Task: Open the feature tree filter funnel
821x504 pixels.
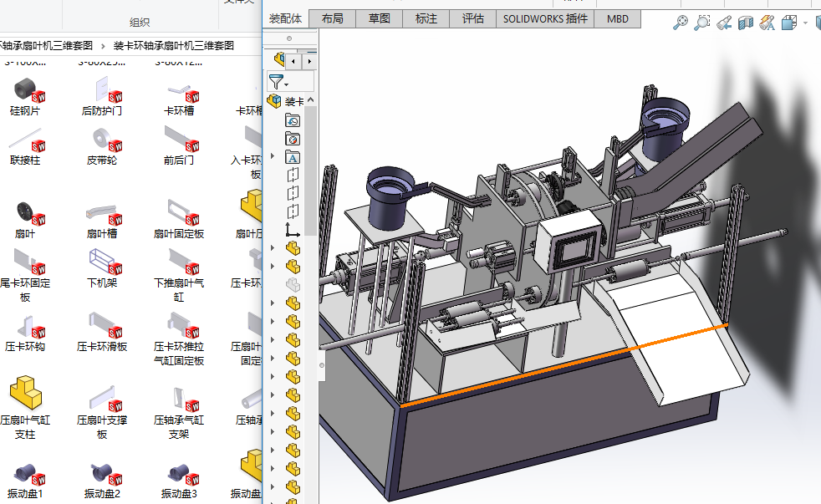Action: 277,81
